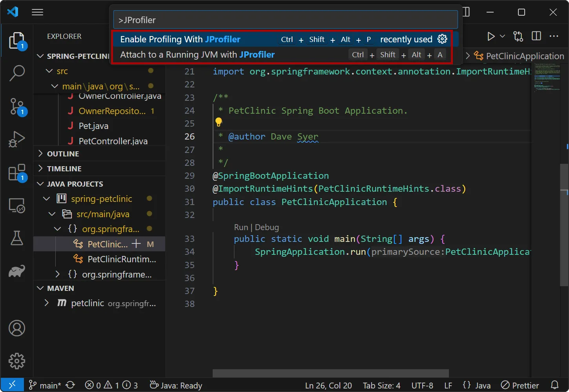Click the Java: Ready status
Screen dimensions: 569x392
176,385
